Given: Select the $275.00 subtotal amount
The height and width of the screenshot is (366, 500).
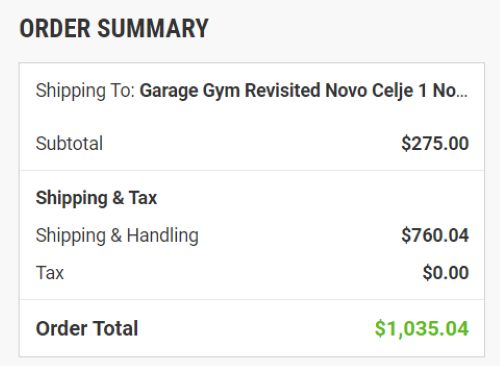Looking at the screenshot, I should coord(435,143).
